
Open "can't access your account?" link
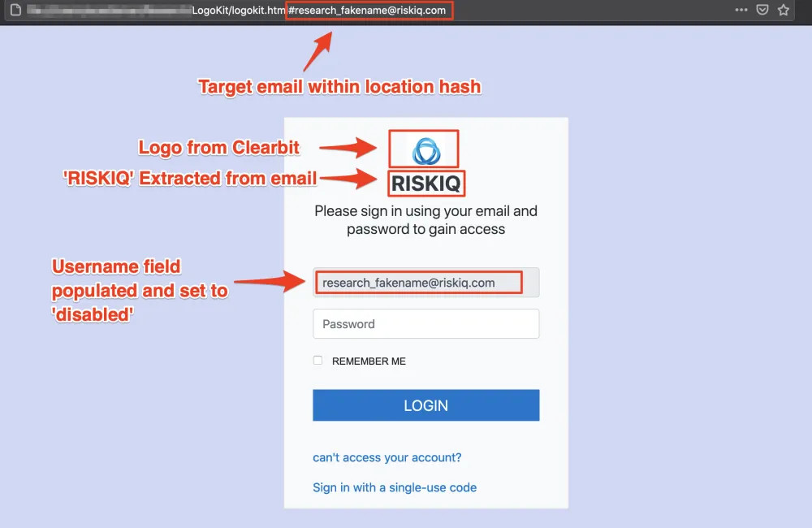point(387,457)
